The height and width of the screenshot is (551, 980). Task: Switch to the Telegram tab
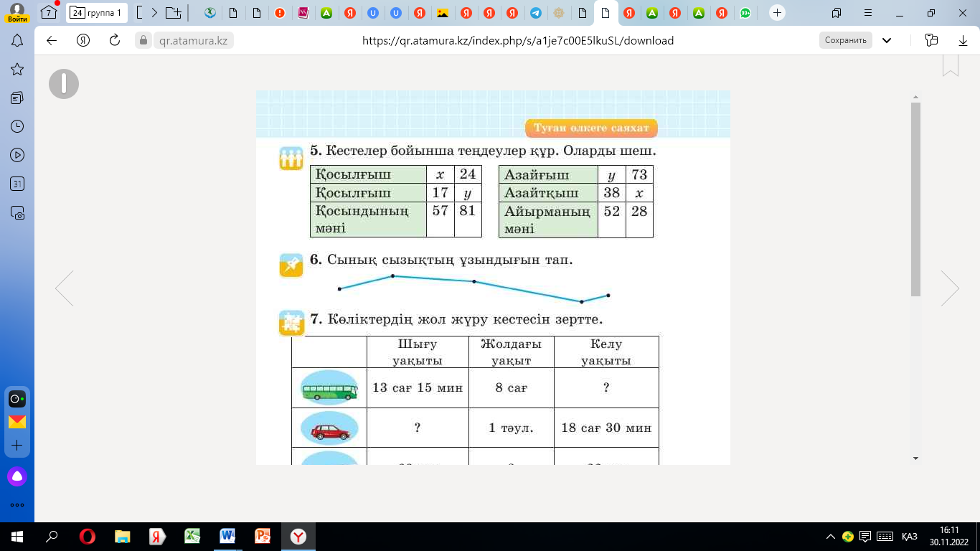[x=535, y=13]
